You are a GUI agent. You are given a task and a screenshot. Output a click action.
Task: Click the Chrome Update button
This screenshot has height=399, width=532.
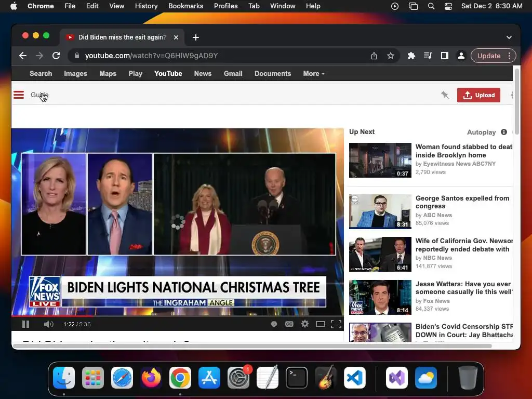(x=489, y=56)
